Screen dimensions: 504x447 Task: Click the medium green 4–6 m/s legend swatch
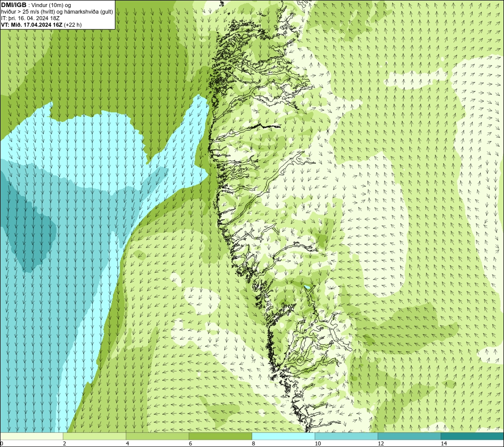point(157,436)
